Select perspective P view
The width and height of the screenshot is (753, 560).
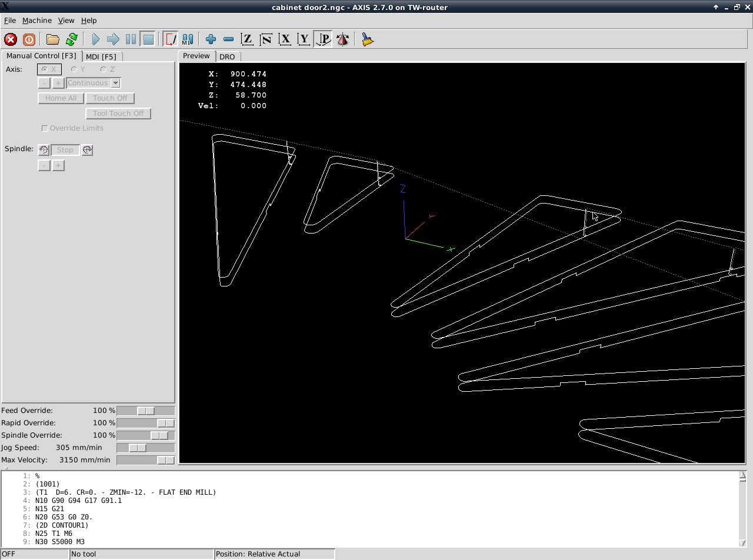[323, 39]
